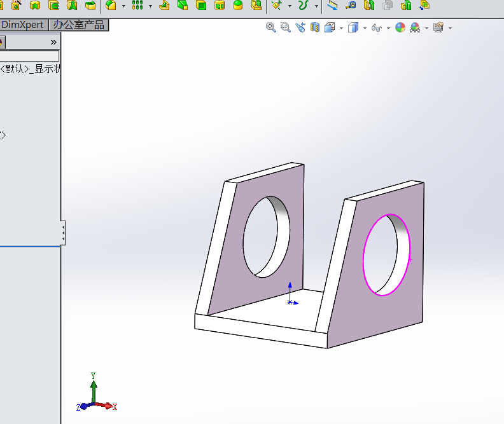The width and height of the screenshot is (504, 424).
Task: Click the blue Z axis on triad
Action: point(83,407)
